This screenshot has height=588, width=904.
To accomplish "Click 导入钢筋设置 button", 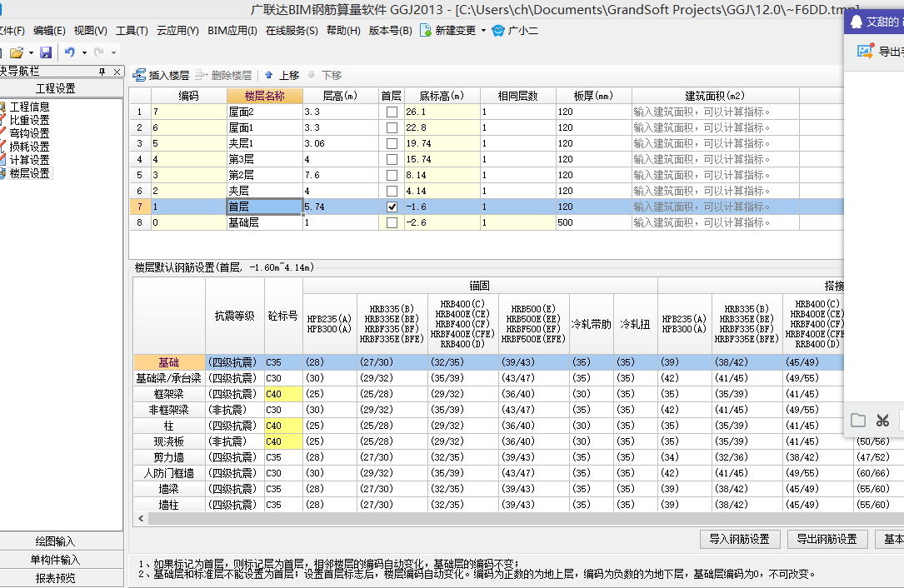I will tap(740, 539).
